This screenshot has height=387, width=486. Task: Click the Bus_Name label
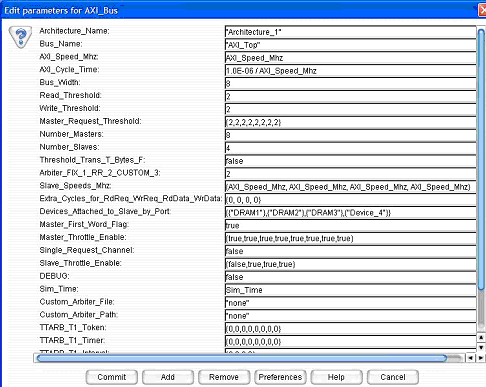pos(61,44)
